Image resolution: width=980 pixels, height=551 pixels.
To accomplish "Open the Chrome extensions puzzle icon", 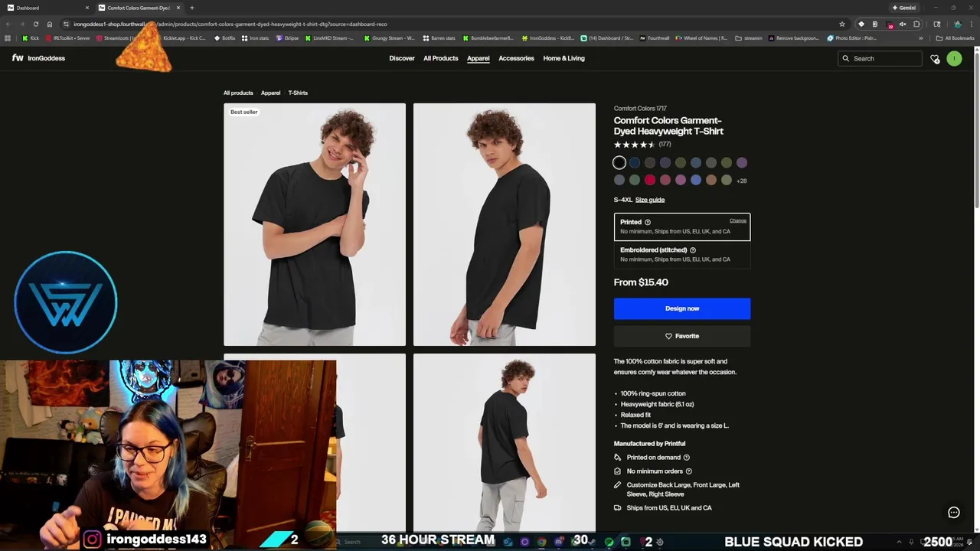I will pos(916,24).
